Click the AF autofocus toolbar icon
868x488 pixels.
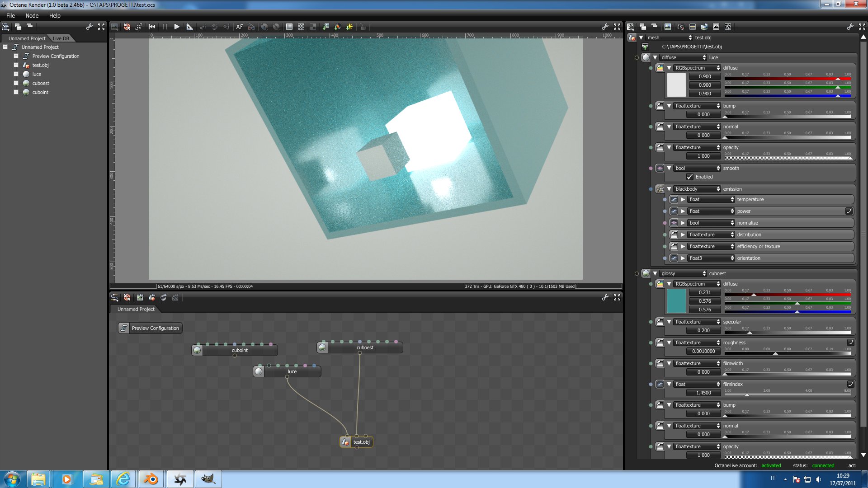tap(239, 27)
